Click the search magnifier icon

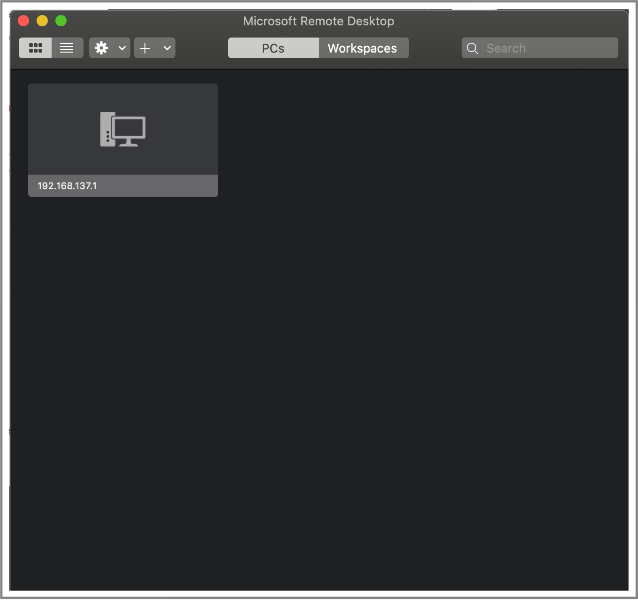click(x=472, y=48)
